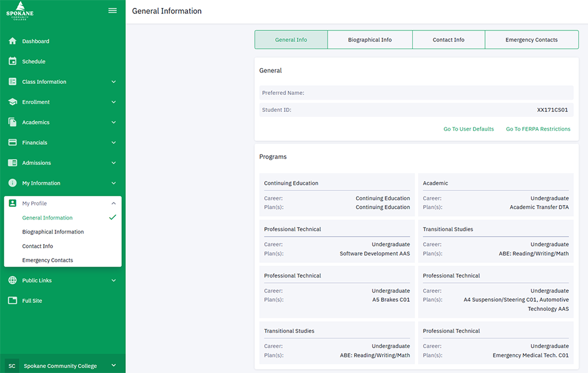Switch to the Biographical Info tab
The height and width of the screenshot is (373, 588).
pyautogui.click(x=370, y=39)
